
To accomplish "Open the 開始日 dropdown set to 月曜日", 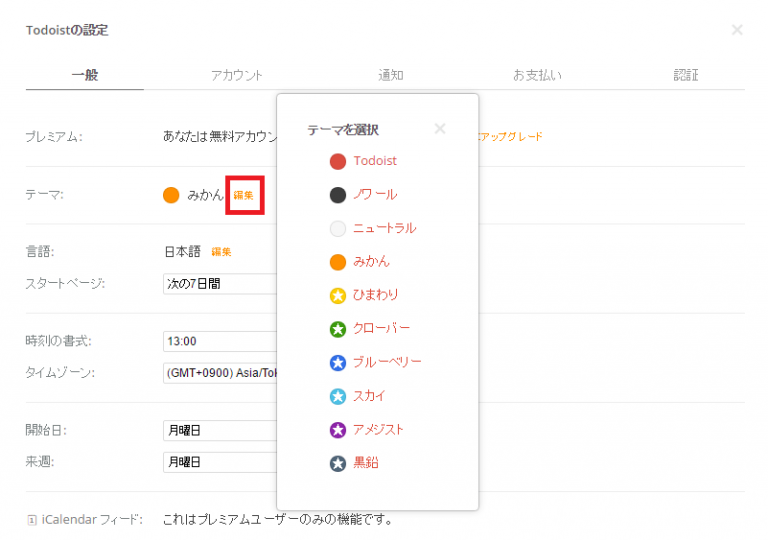I will [220, 431].
